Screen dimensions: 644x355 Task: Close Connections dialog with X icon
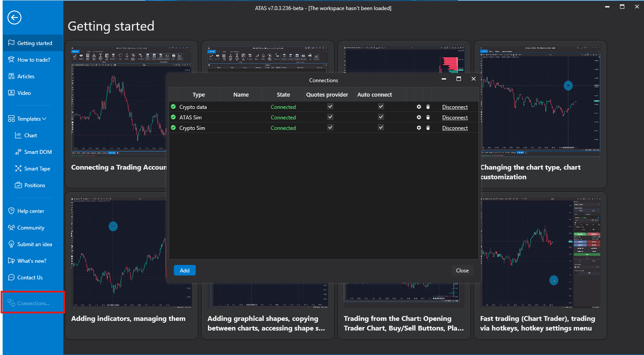(473, 79)
